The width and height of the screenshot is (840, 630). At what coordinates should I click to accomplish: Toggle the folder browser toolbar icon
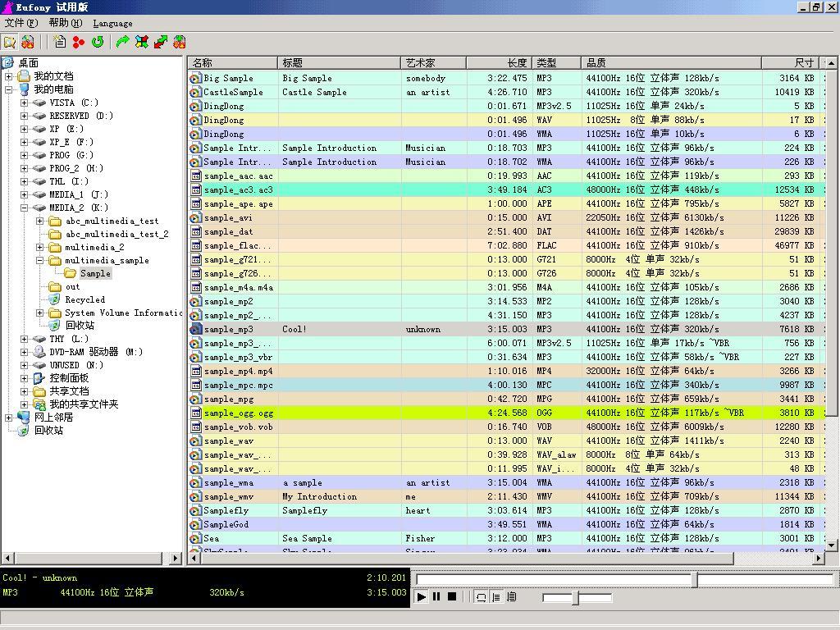click(10, 42)
